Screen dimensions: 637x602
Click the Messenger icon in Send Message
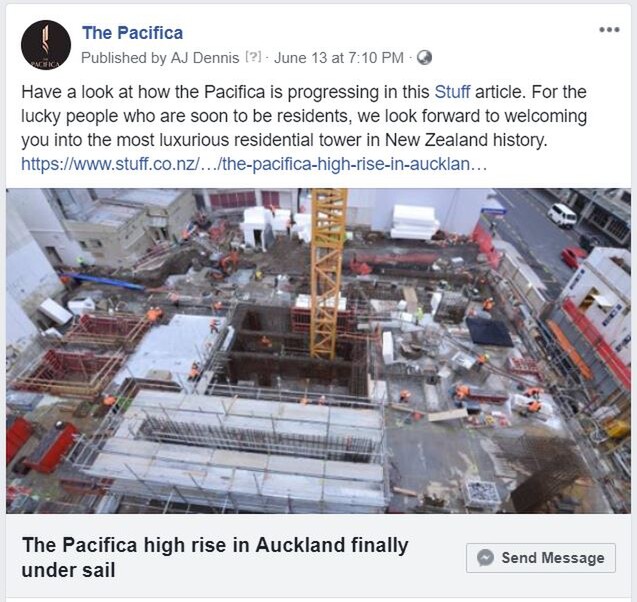(x=485, y=558)
